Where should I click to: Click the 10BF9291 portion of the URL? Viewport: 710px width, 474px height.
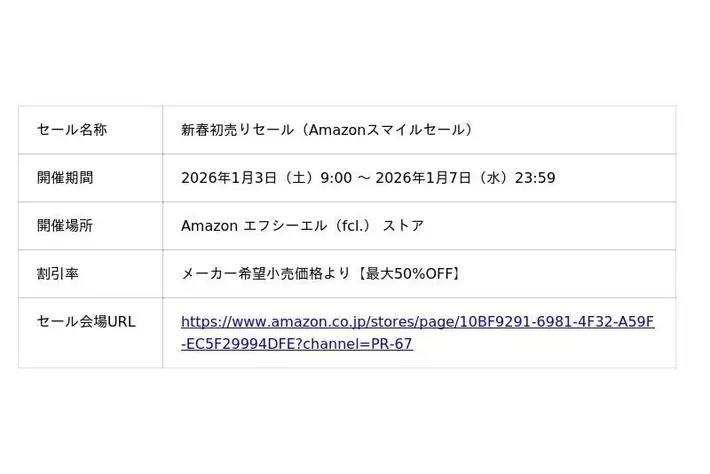(490, 322)
